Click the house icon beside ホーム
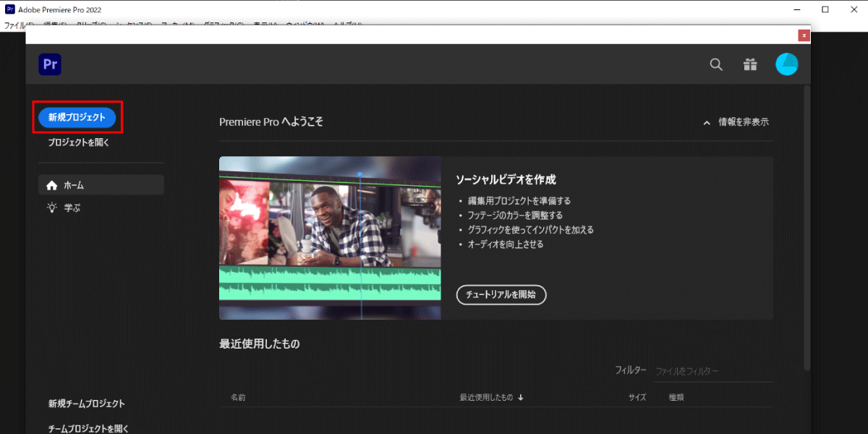The height and width of the screenshot is (434, 868). [51, 185]
